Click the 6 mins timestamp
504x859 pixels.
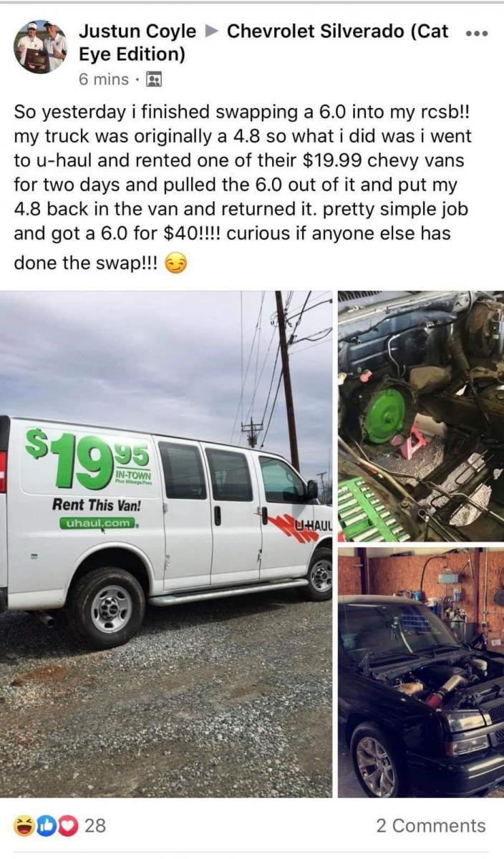[104, 79]
